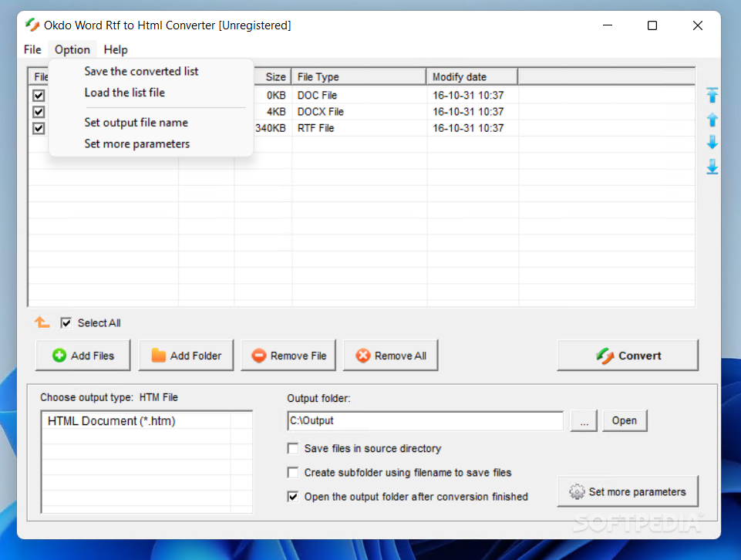Click the DOCX File type cell
Viewport: 741px width, 560px height.
pos(321,112)
